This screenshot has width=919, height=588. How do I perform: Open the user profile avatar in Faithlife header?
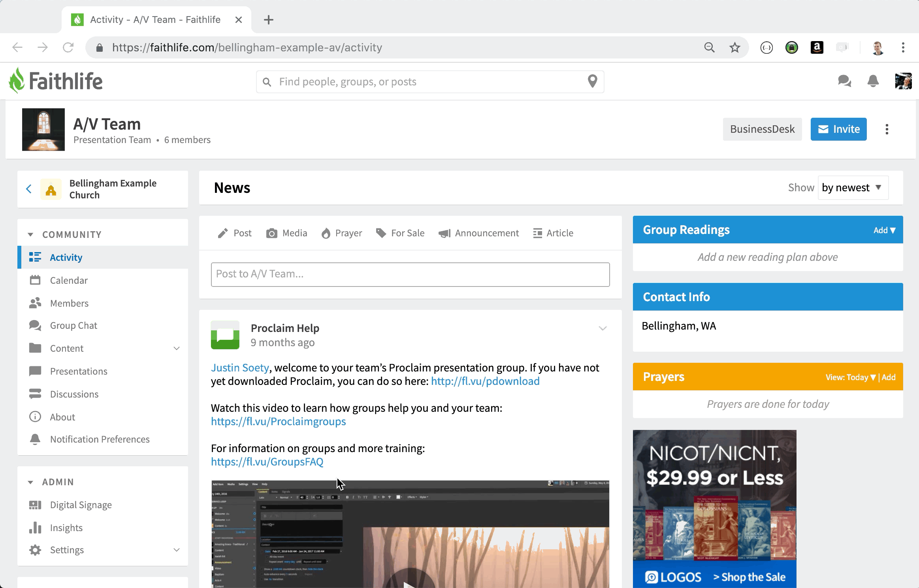point(903,81)
